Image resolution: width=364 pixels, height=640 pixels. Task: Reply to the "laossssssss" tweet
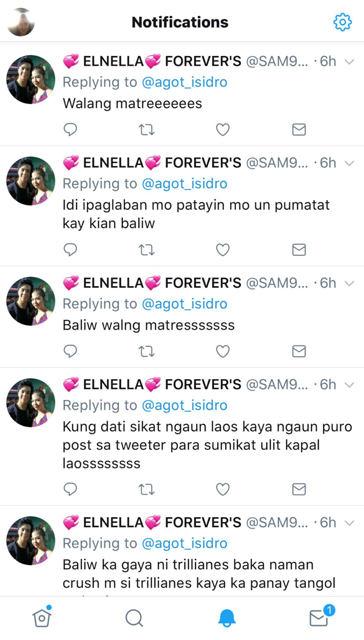click(x=70, y=489)
